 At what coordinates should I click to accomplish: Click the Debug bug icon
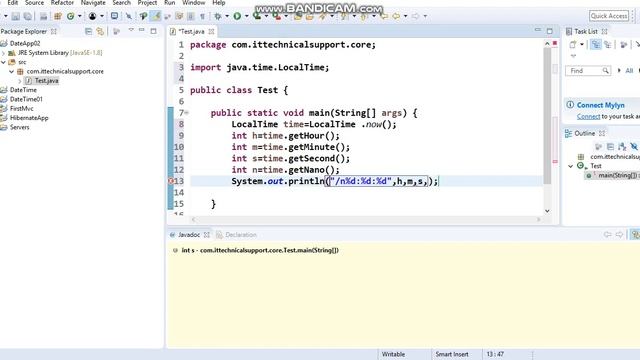click(x=218, y=16)
